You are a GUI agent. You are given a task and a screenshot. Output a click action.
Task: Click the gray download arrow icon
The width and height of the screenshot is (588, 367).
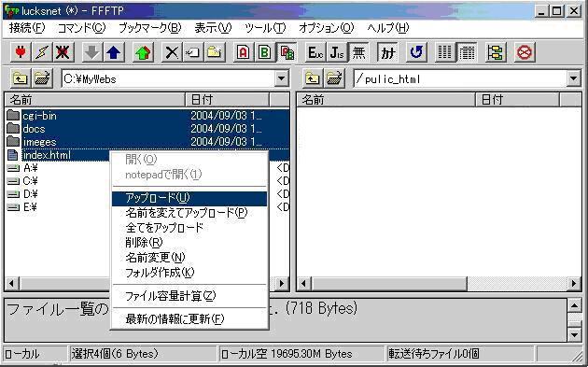(91, 52)
